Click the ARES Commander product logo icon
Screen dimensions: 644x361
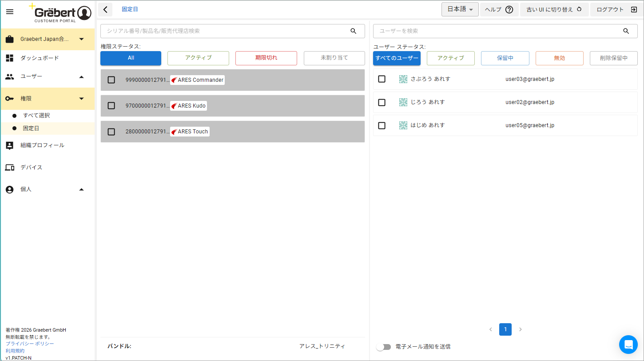(x=174, y=80)
